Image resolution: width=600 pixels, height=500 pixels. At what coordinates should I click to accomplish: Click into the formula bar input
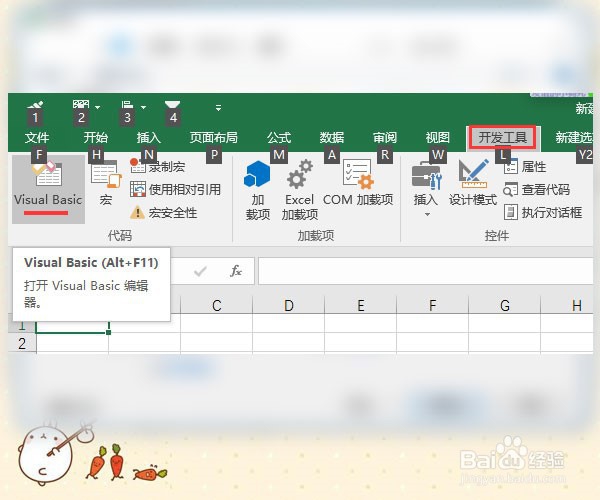[x=426, y=271]
